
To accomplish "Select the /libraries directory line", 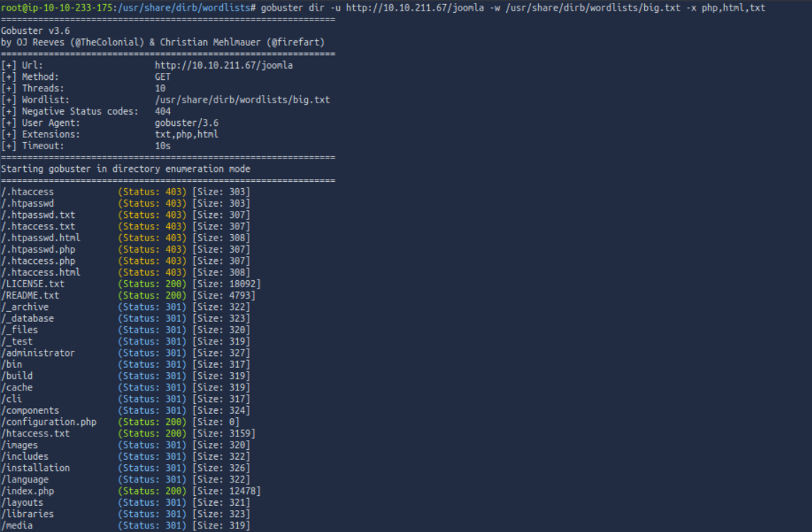I will coord(28,514).
